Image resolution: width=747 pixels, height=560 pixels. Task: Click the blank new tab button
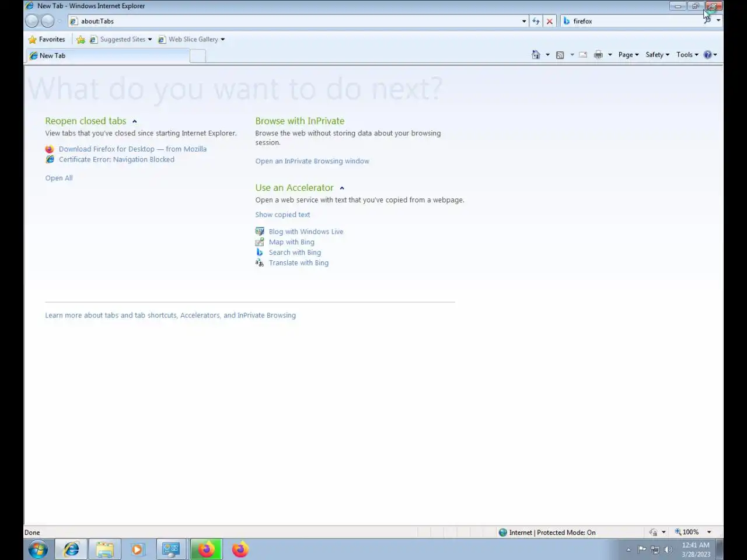click(x=198, y=55)
